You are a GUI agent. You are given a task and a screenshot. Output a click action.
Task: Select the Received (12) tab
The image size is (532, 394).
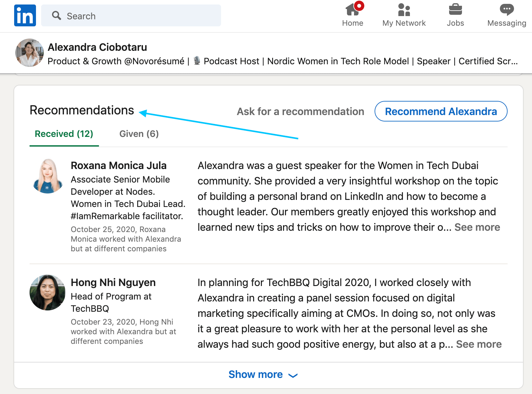click(x=64, y=134)
